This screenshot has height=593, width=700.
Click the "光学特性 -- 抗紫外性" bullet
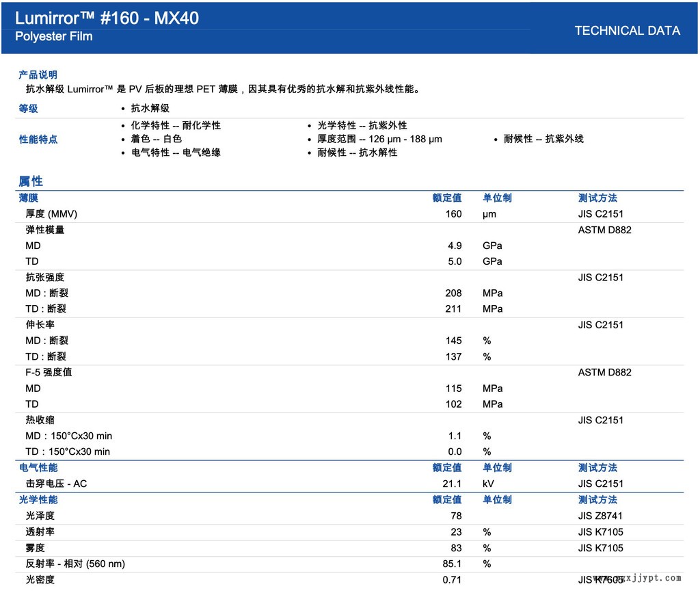(362, 125)
